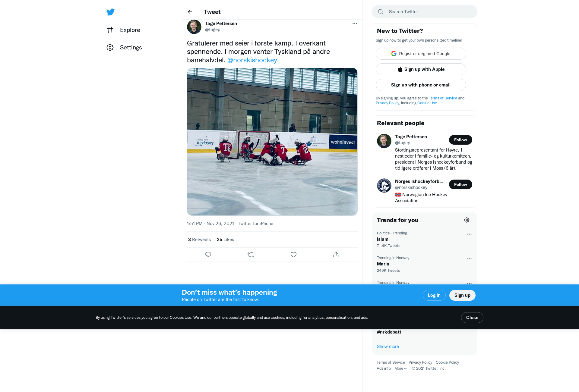Click the Twitter bird logo
579x392 pixels.
point(110,12)
